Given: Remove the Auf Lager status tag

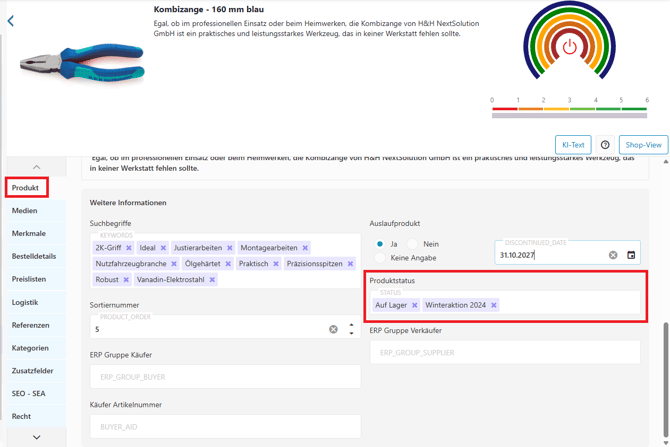Looking at the screenshot, I should (415, 305).
